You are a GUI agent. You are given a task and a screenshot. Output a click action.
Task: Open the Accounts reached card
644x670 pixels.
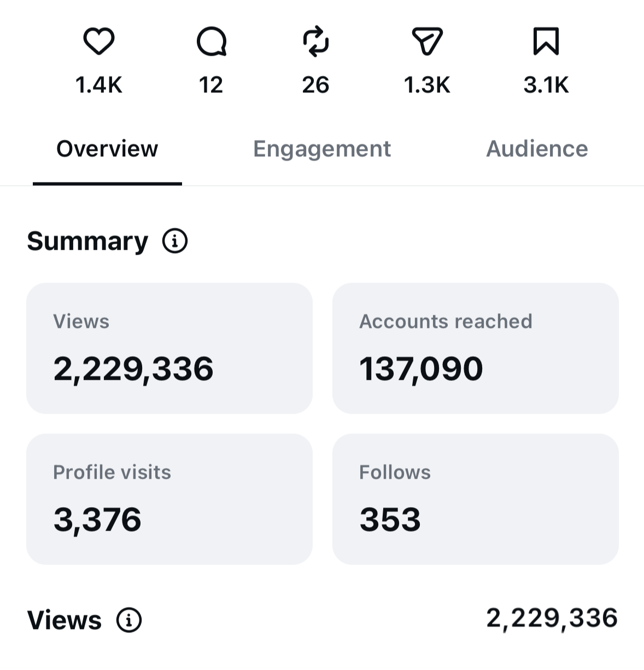476,348
